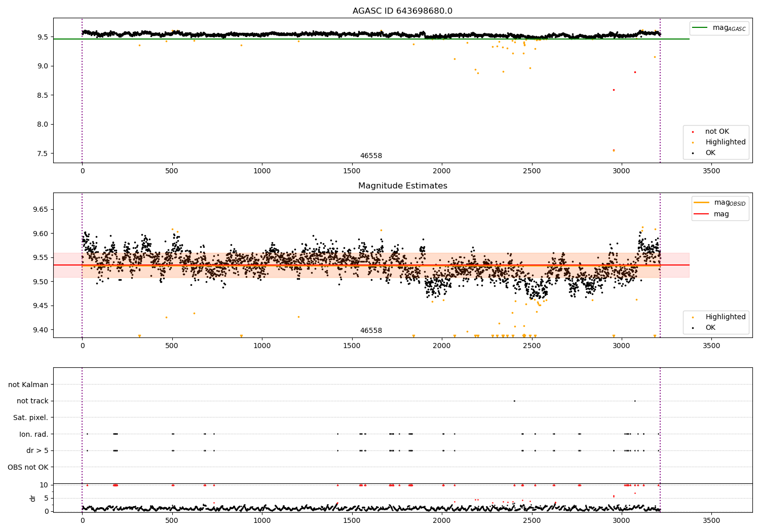Screen dimensions: 760x532
Task: Click 'Highlighted' in the middle plot legend
Action: [x=725, y=317]
